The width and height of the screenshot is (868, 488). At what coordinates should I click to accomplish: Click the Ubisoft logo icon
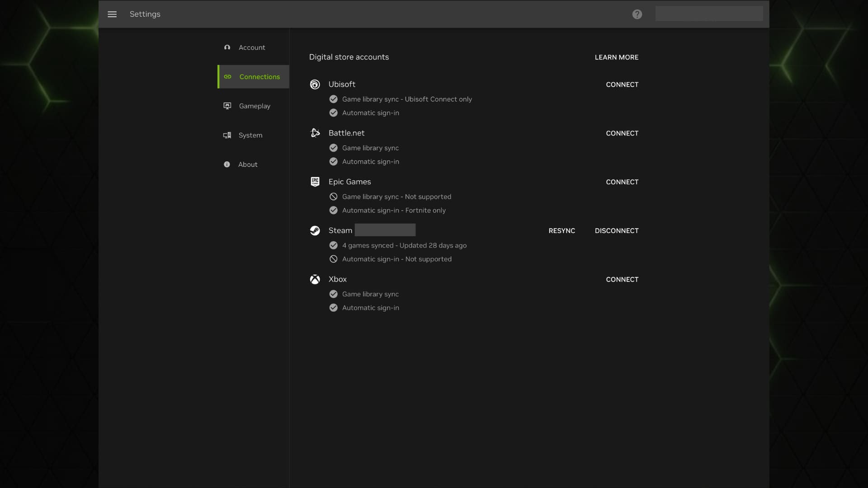click(315, 84)
